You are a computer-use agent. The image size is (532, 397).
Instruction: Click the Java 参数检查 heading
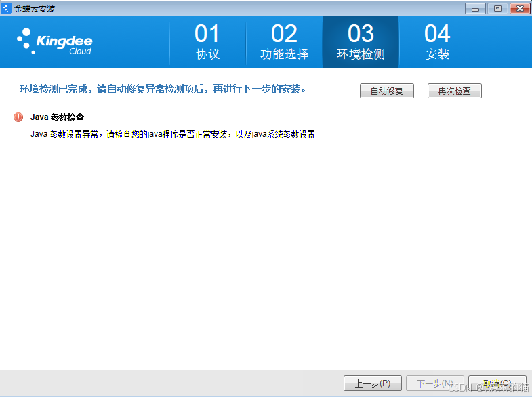(58, 117)
